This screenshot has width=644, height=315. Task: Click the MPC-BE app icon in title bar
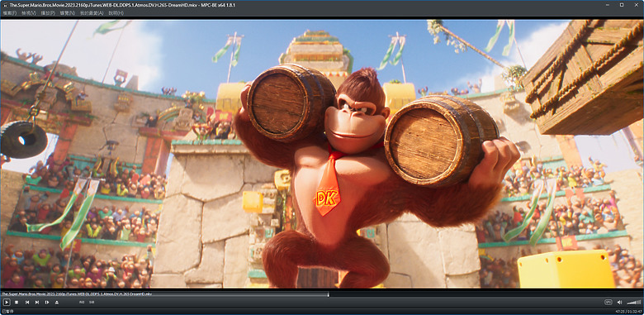pos(5,5)
